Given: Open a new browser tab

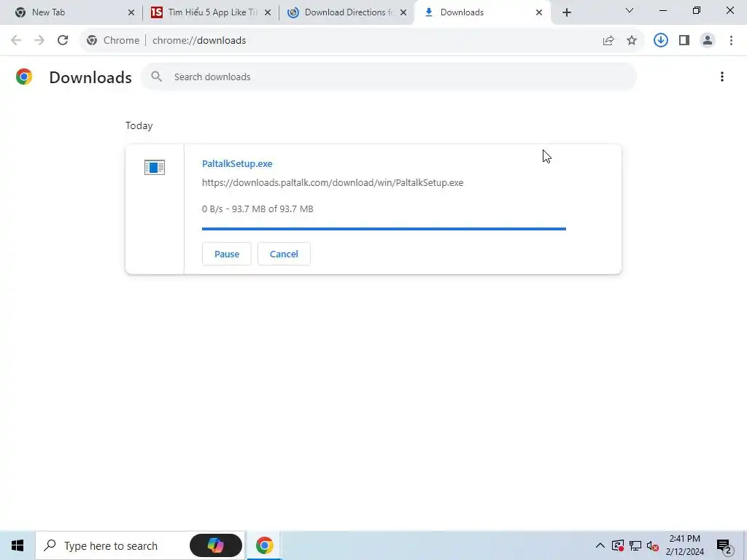Looking at the screenshot, I should [566, 13].
